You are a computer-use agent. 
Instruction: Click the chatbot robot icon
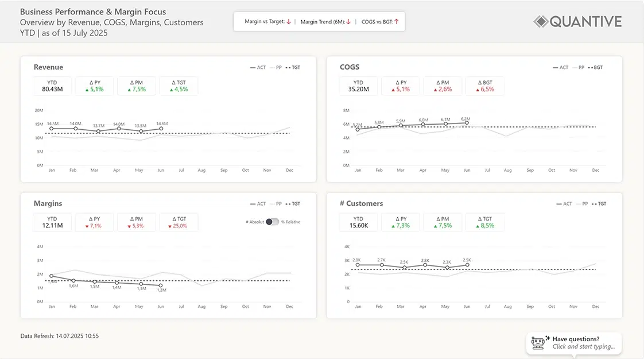pos(538,343)
